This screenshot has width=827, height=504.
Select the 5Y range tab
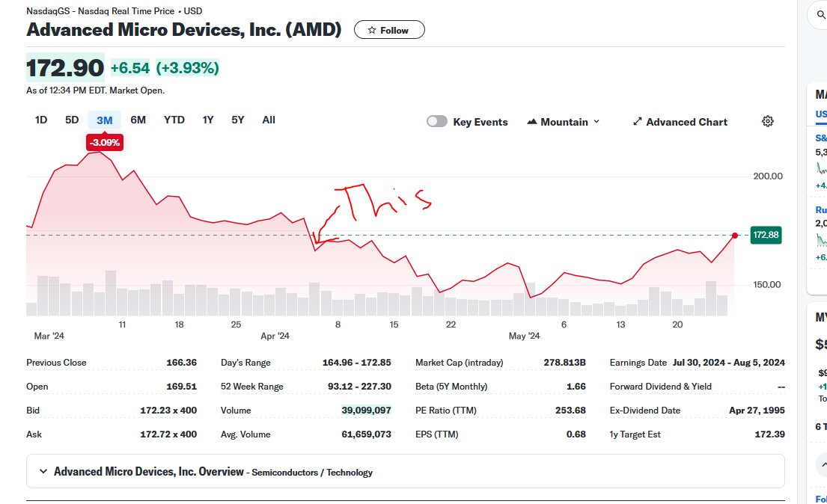238,120
